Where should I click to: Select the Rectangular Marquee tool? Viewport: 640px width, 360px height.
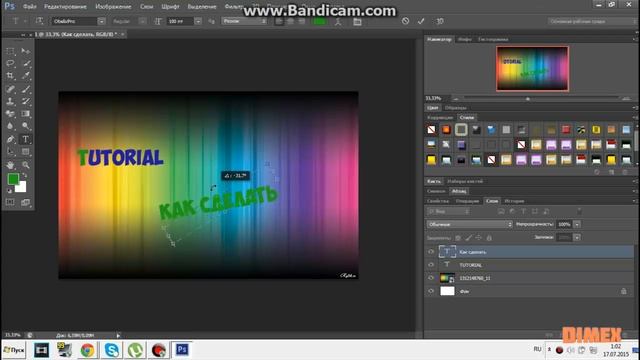[x=10, y=51]
